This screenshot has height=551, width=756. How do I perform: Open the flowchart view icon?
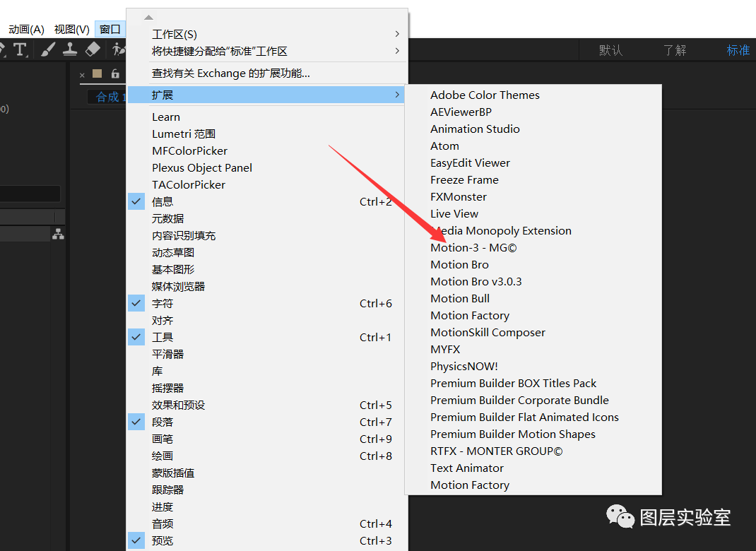click(58, 235)
